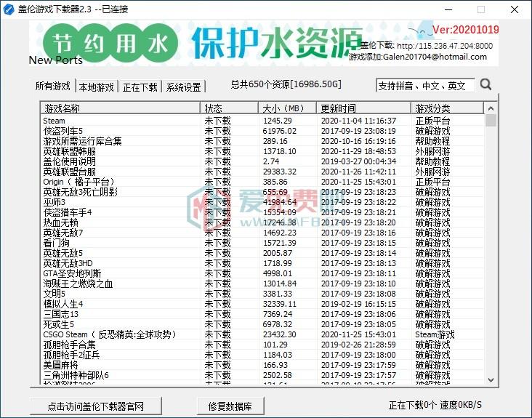Sort by 大小（MB） column header
The height and width of the screenshot is (418, 532).
point(287,108)
